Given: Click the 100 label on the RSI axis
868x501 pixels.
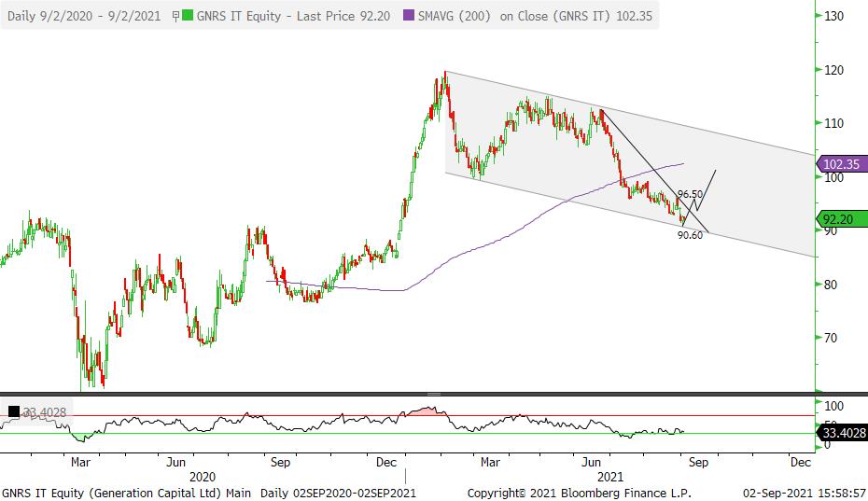Looking at the screenshot, I should pyautogui.click(x=833, y=407).
